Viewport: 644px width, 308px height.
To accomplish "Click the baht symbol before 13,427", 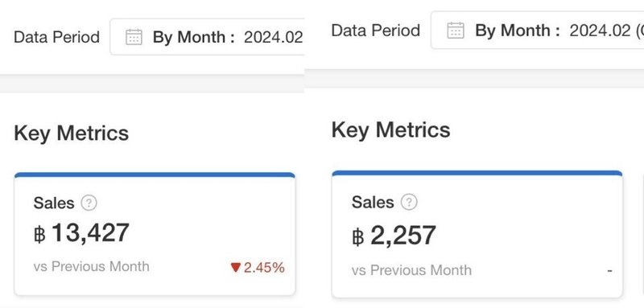I will pyautogui.click(x=39, y=235).
